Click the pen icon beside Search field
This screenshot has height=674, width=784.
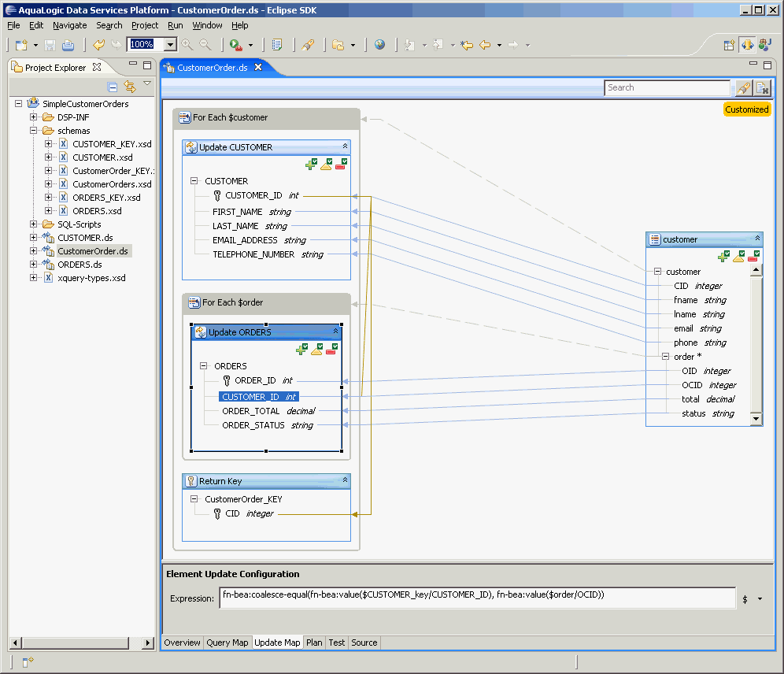(x=744, y=88)
